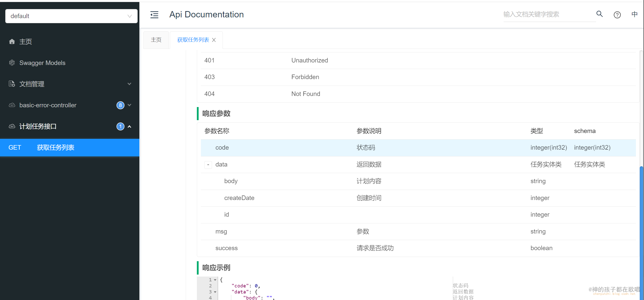Click the Swagger Models cube icon
The width and height of the screenshot is (644, 300).
[12, 63]
